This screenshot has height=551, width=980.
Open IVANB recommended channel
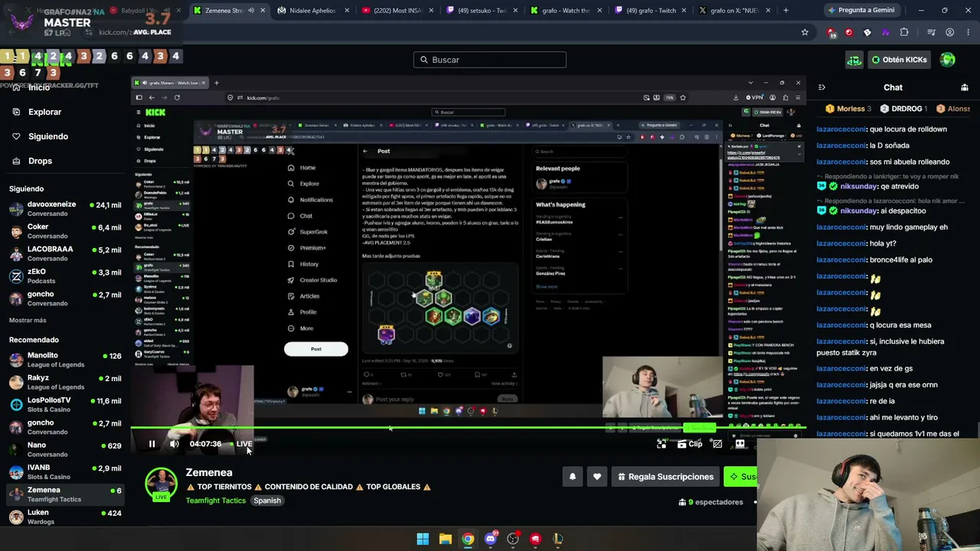coord(65,471)
